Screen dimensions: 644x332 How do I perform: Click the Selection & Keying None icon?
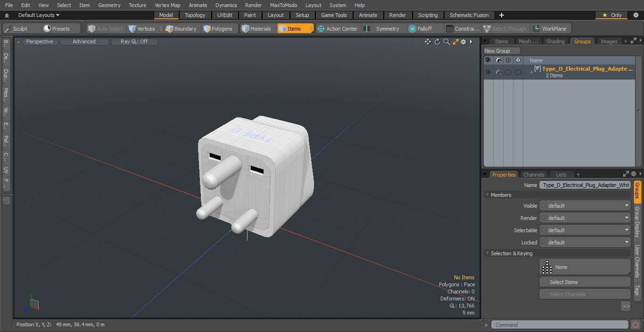(x=547, y=267)
